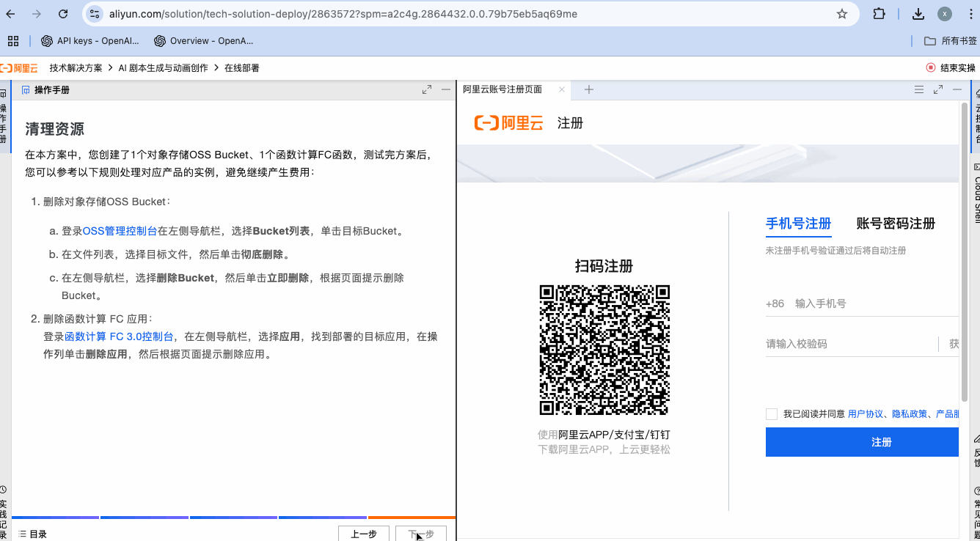The height and width of the screenshot is (541, 980).
Task: Click 技术解决方案 in the breadcrumb
Action: pos(76,68)
